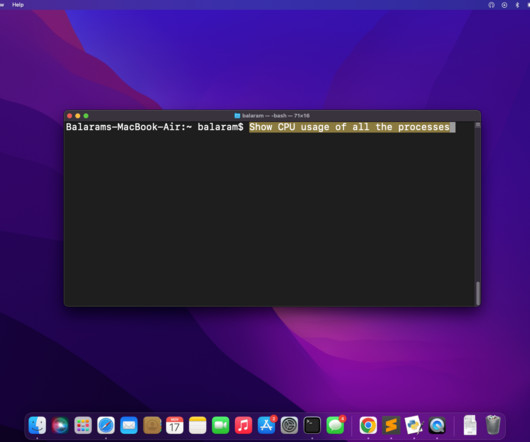Click the Terminal title bar folder icon
Viewport: 530px width, 442px height.
point(237,116)
